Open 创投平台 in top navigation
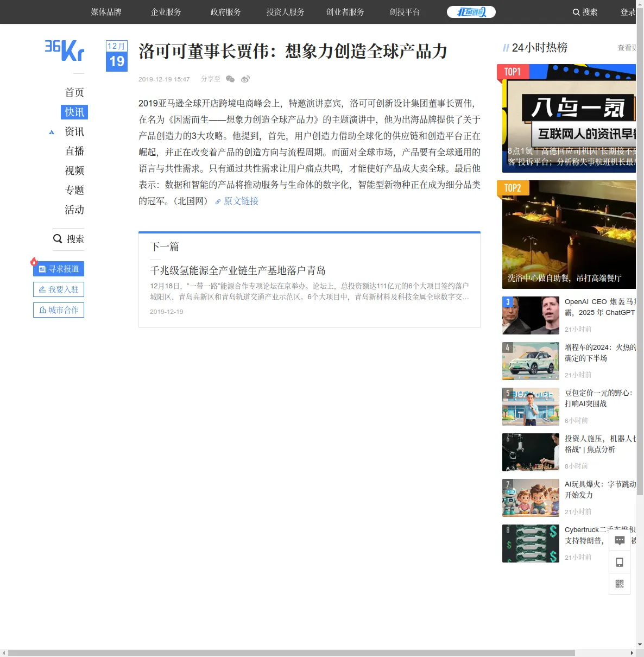Screen dimensions: 644x657 point(405,12)
